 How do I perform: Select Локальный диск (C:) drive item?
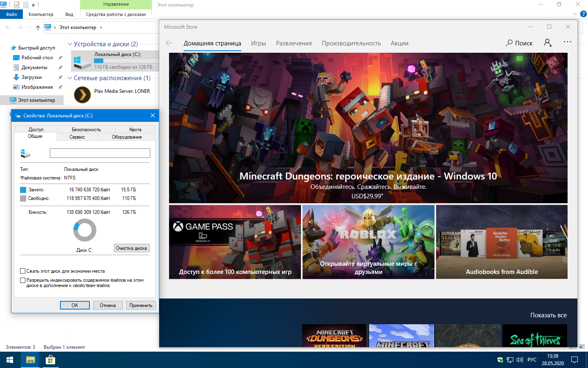(115, 61)
